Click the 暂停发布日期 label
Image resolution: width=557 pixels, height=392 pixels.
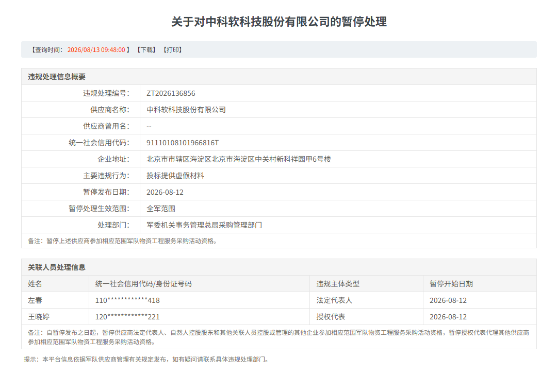(x=107, y=192)
